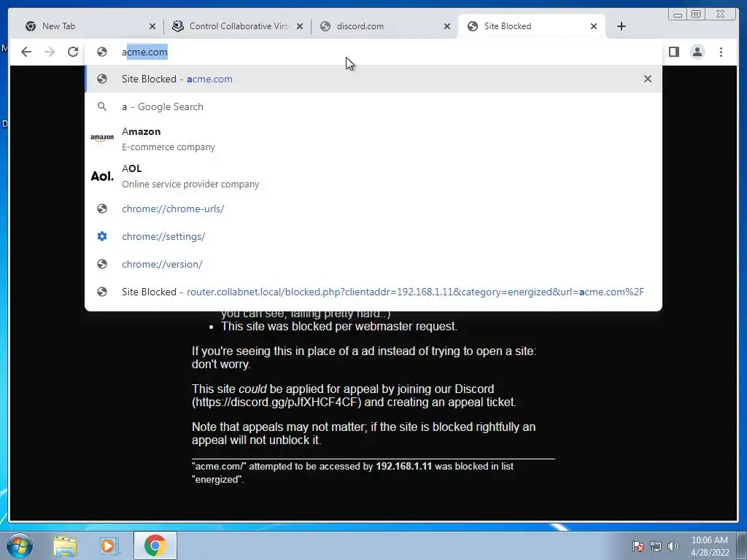The height and width of the screenshot is (560, 747).
Task: Open the Chrome three-dot menu
Action: pos(721,52)
